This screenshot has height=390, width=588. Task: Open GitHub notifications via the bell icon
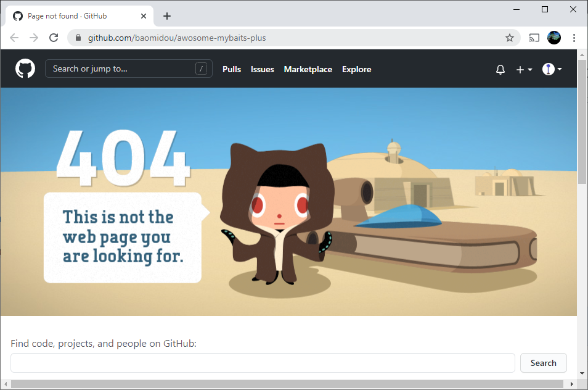point(500,69)
